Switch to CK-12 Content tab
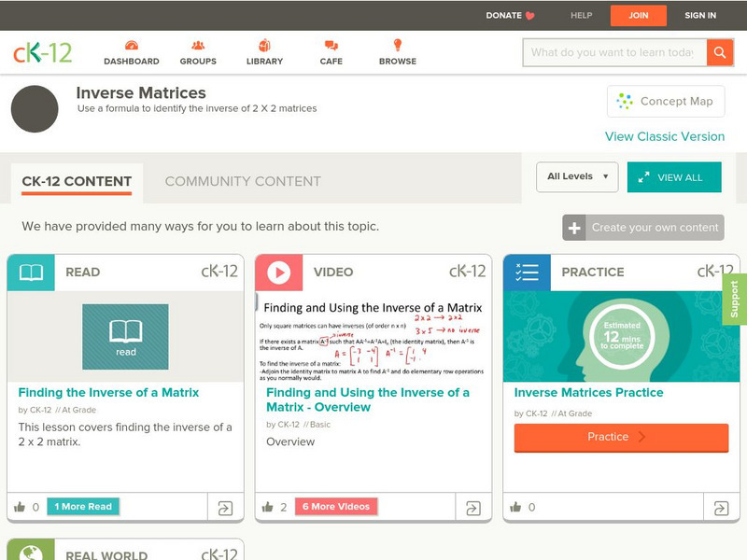 point(77,181)
